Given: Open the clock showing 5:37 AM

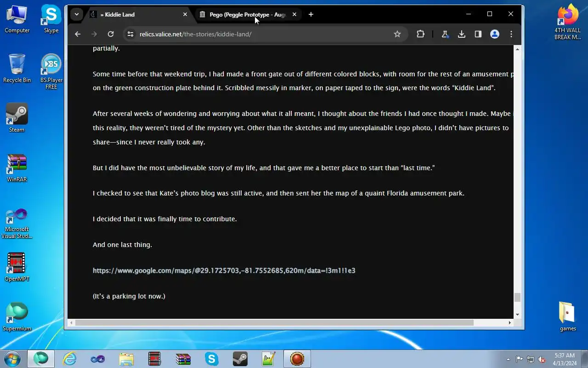Looking at the screenshot, I should point(565,359).
